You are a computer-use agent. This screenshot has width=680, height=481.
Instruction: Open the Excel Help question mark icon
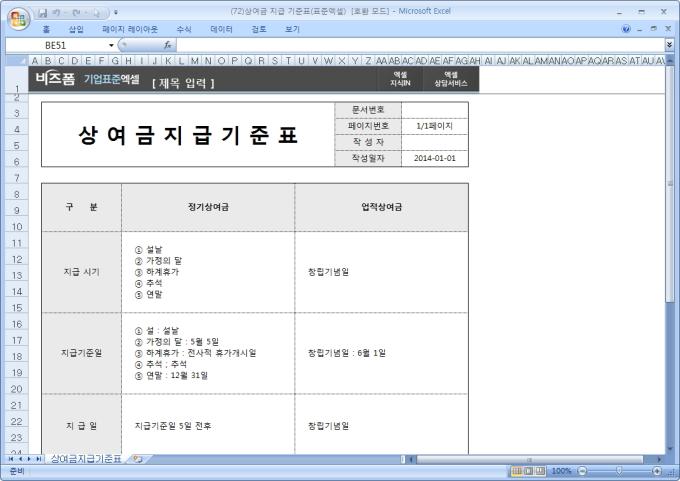point(626,29)
